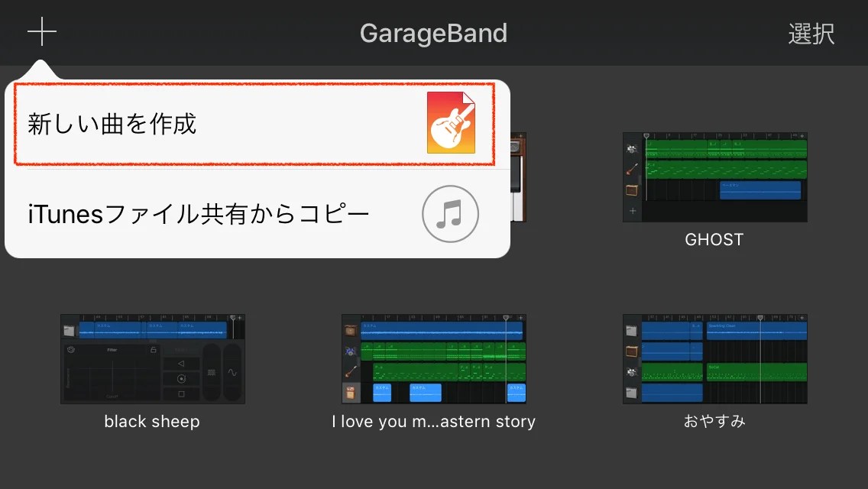Tap the 選択 button
This screenshot has width=868, height=489.
coord(811,32)
